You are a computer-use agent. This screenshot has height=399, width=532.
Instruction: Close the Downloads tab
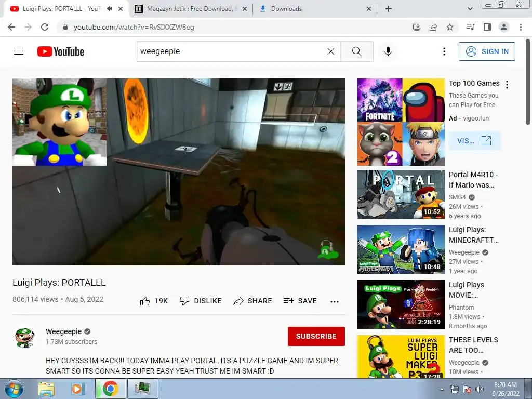pyautogui.click(x=369, y=9)
